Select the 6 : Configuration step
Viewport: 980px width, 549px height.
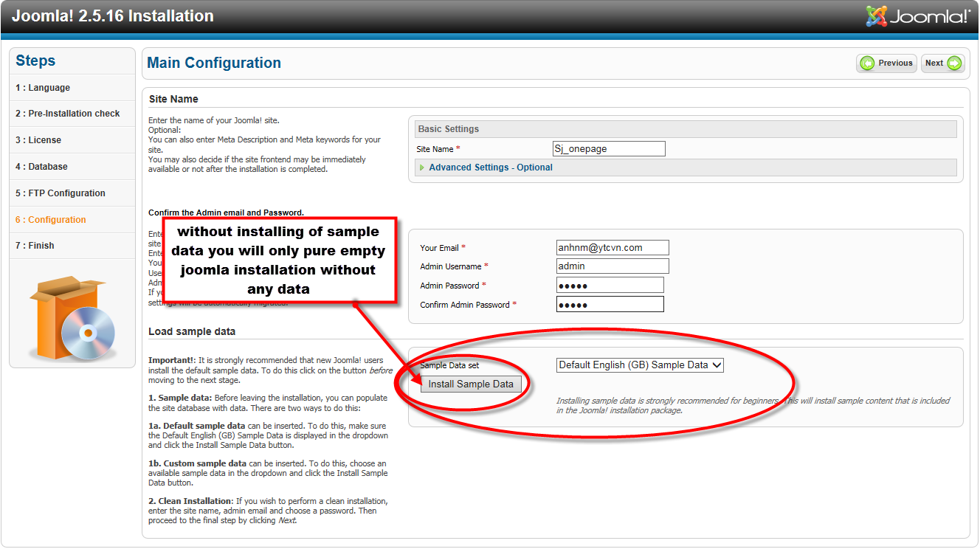(72, 220)
